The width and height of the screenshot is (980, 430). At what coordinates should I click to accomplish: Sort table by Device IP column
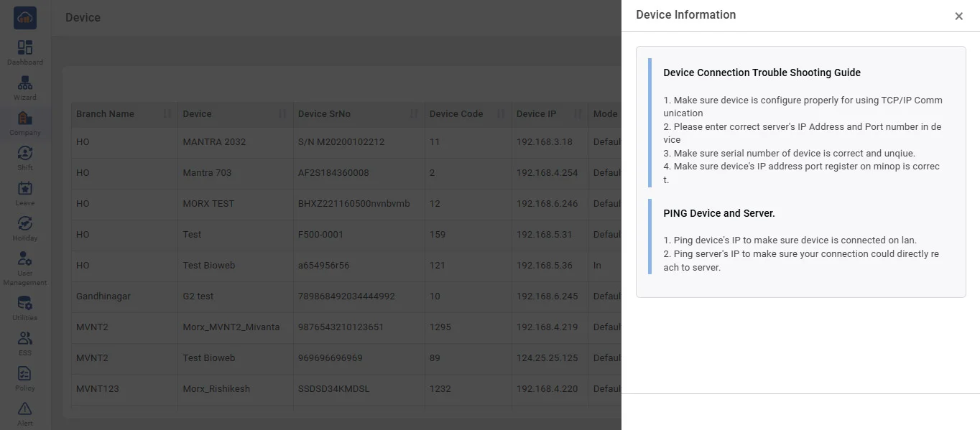(x=577, y=114)
